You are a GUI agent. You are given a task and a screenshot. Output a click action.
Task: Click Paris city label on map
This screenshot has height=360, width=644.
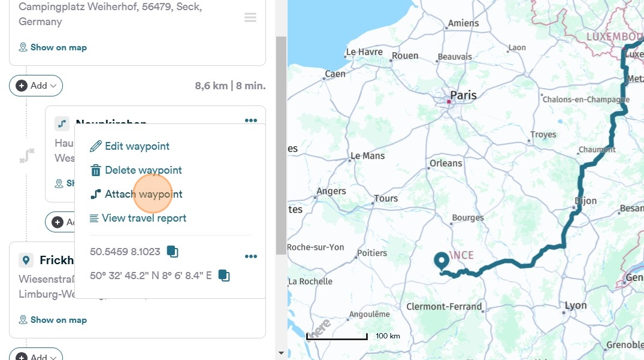pyautogui.click(x=463, y=95)
